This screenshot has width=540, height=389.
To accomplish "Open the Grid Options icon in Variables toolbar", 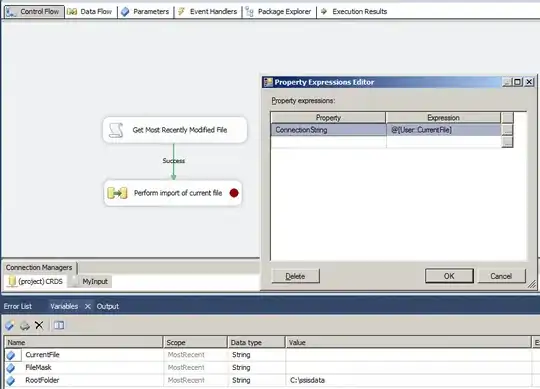I will (59, 325).
